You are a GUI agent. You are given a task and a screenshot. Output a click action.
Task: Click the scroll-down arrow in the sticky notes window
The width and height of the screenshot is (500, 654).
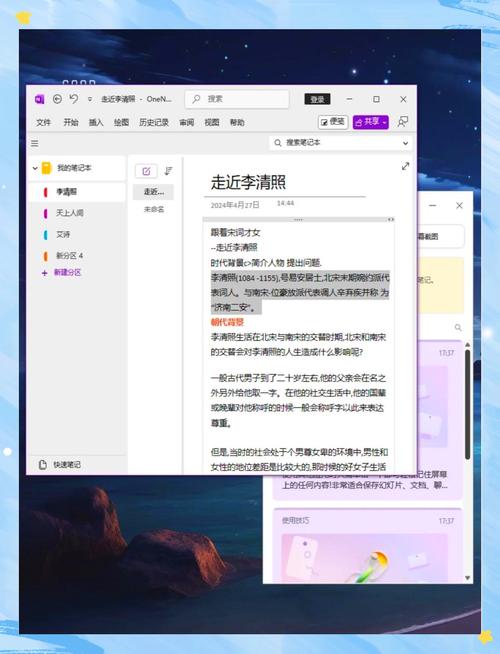click(x=467, y=578)
